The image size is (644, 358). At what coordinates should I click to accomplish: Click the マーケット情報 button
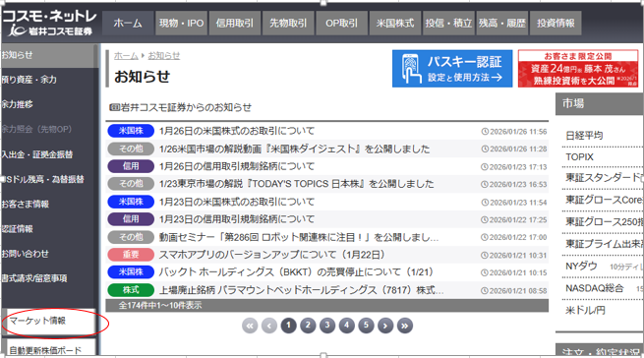48,321
